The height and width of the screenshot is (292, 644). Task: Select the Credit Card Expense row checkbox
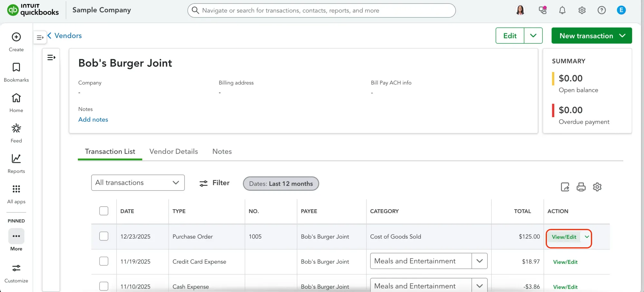pyautogui.click(x=104, y=261)
